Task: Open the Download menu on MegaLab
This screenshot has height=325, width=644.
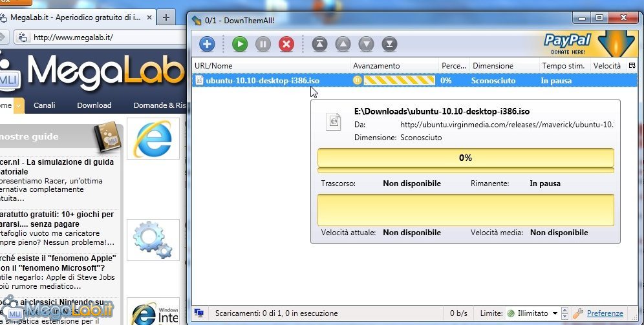Action: click(94, 105)
